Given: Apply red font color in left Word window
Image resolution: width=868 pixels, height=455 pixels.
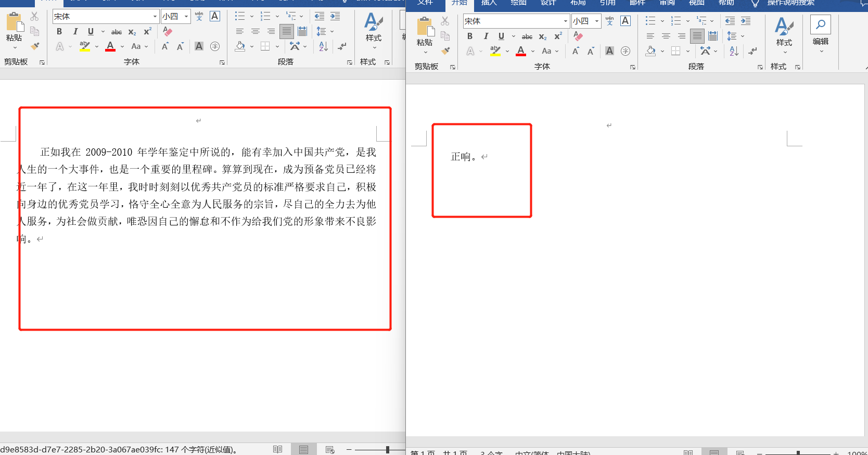Looking at the screenshot, I should click(110, 46).
